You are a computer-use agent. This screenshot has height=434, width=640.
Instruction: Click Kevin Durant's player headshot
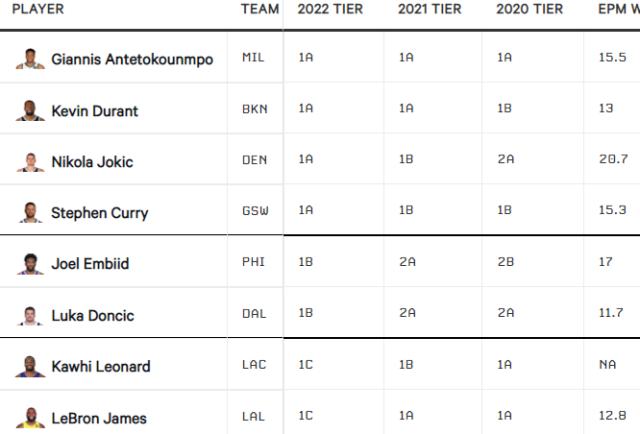30,110
